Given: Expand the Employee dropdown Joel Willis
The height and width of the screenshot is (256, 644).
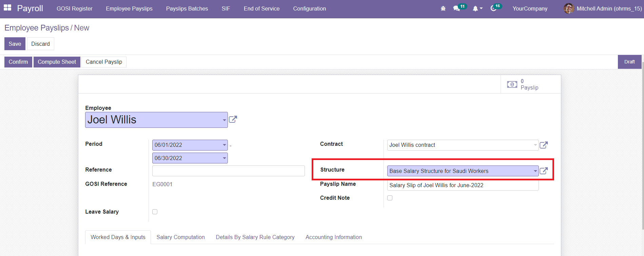Looking at the screenshot, I should click(224, 120).
